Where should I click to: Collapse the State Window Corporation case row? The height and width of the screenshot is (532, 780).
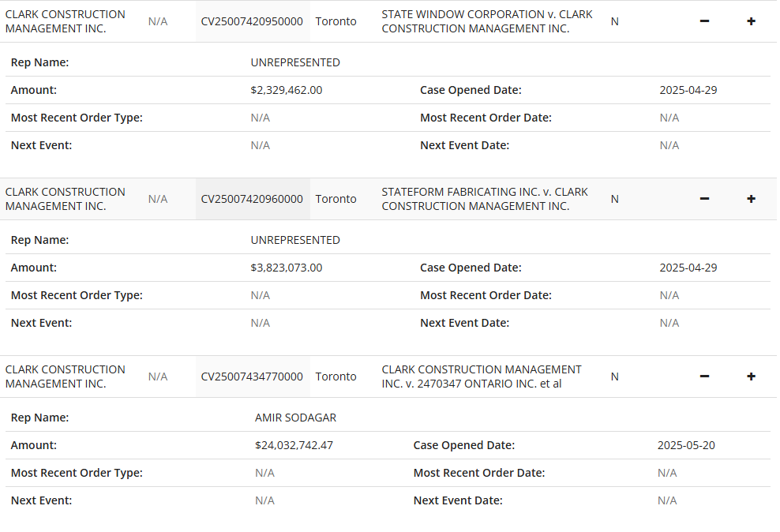[x=704, y=21]
